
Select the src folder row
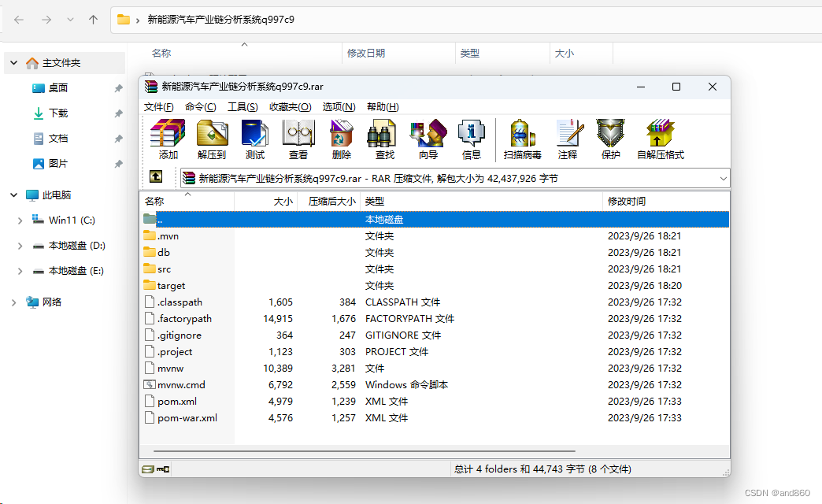(x=435, y=269)
